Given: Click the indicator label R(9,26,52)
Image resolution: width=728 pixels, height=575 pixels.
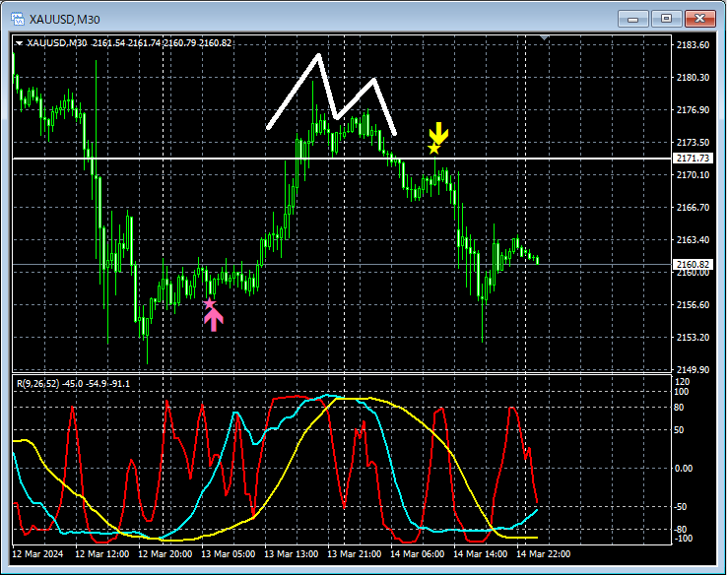Looking at the screenshot, I should (38, 384).
